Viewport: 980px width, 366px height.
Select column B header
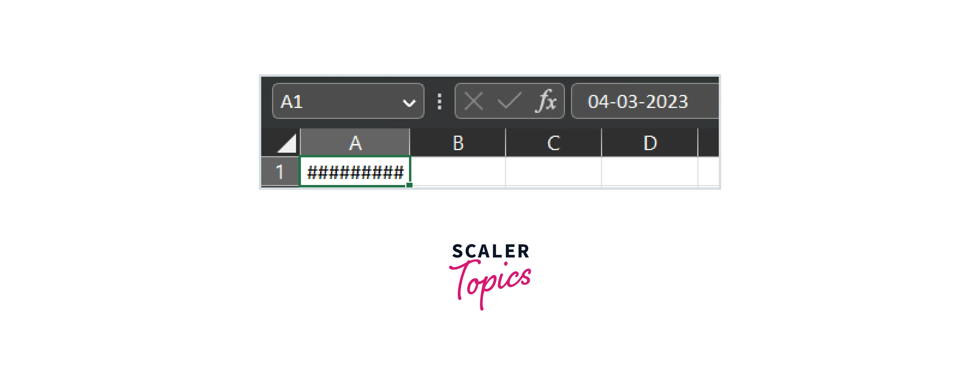[458, 143]
